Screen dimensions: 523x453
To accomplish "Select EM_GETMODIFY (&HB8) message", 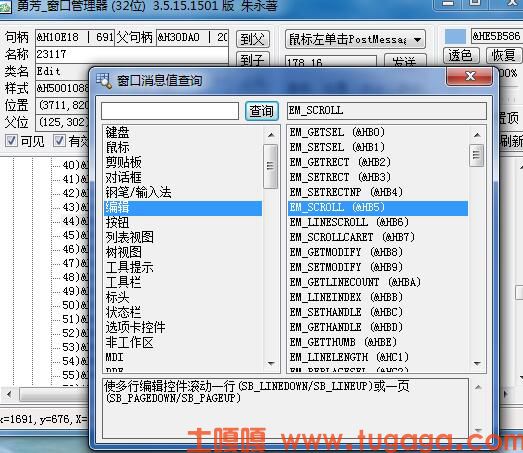I will 378,253.
